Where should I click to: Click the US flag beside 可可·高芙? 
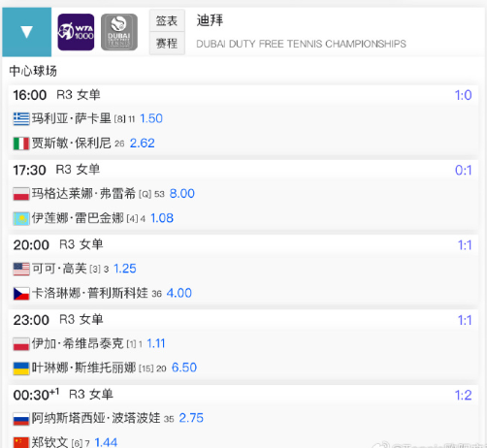tap(21, 269)
